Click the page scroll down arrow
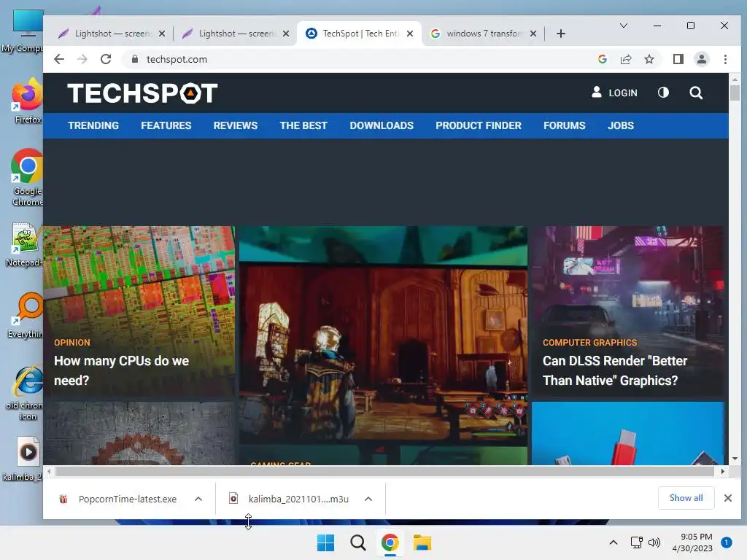Screen dimensions: 747x560 pos(735,459)
